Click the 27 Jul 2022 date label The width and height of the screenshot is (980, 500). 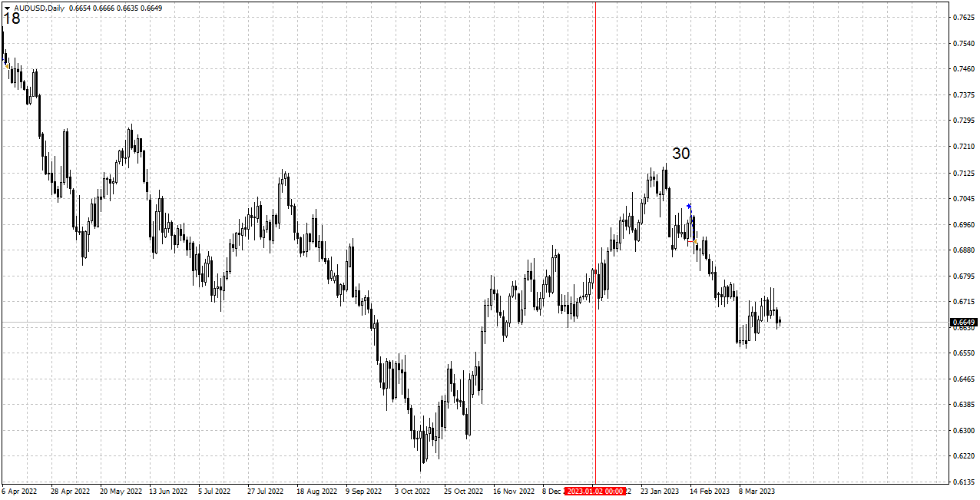(x=267, y=491)
